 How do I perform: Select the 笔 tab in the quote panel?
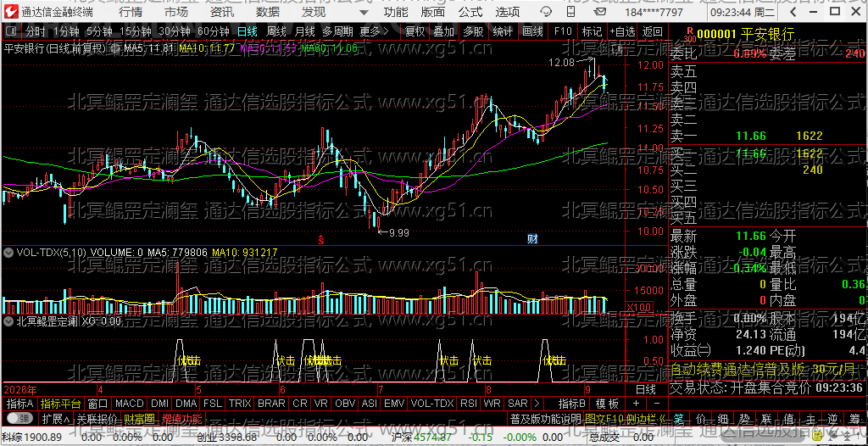[679, 418]
